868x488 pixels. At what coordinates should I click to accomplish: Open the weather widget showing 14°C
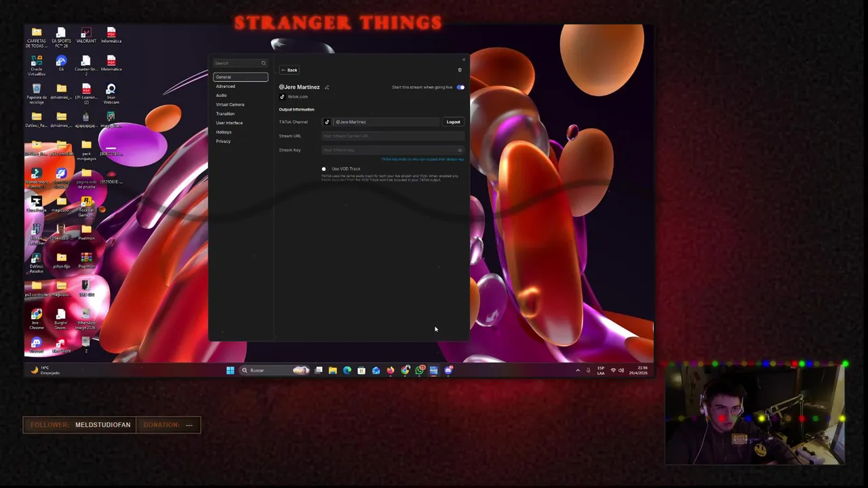tap(45, 370)
